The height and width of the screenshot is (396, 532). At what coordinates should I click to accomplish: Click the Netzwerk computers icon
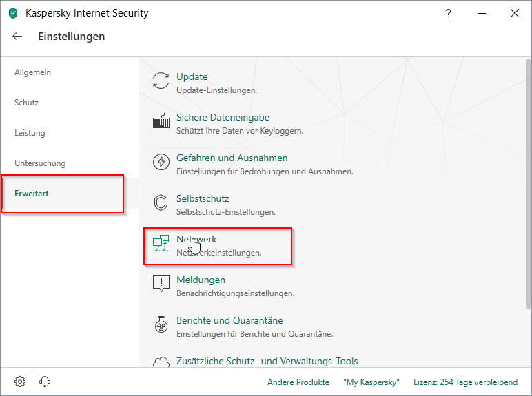point(161,244)
